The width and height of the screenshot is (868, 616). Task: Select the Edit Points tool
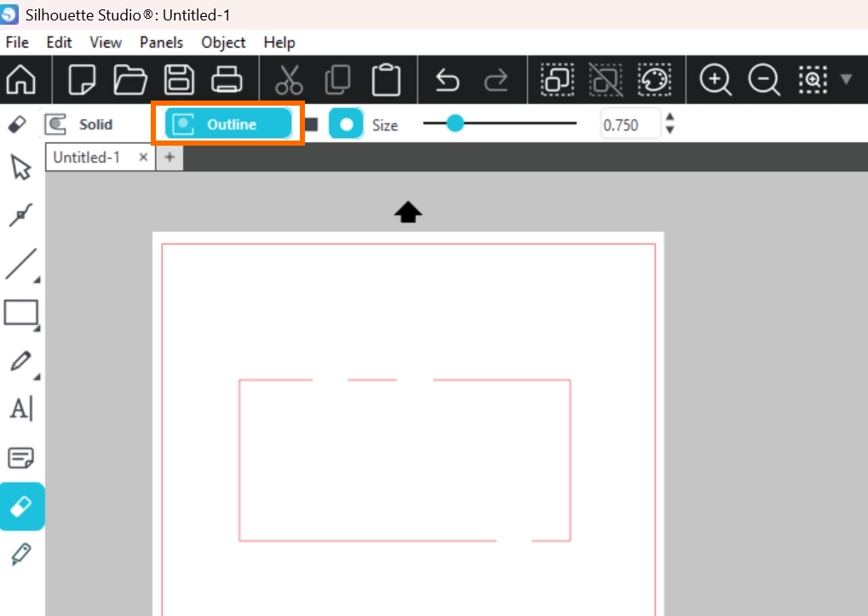(20, 216)
